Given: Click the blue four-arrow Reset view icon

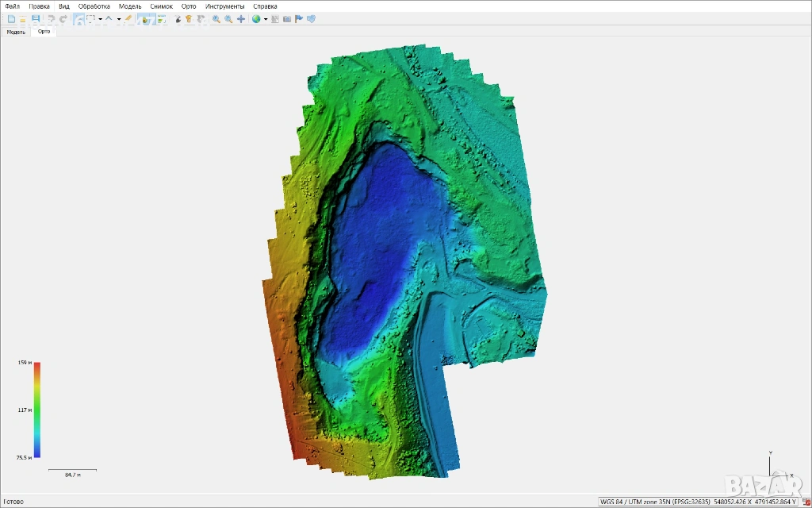Looking at the screenshot, I should click(x=241, y=19).
